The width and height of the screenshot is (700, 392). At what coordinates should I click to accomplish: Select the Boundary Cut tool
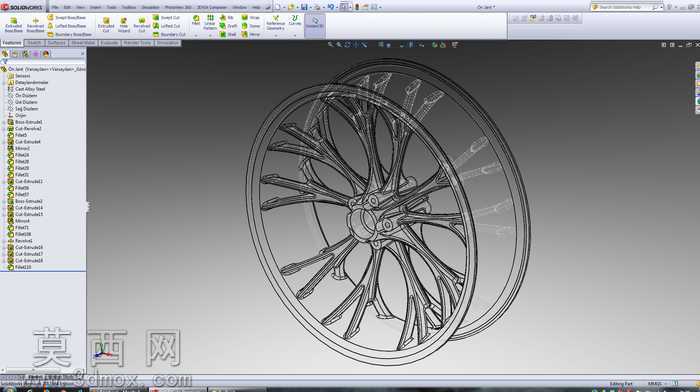pyautogui.click(x=169, y=34)
